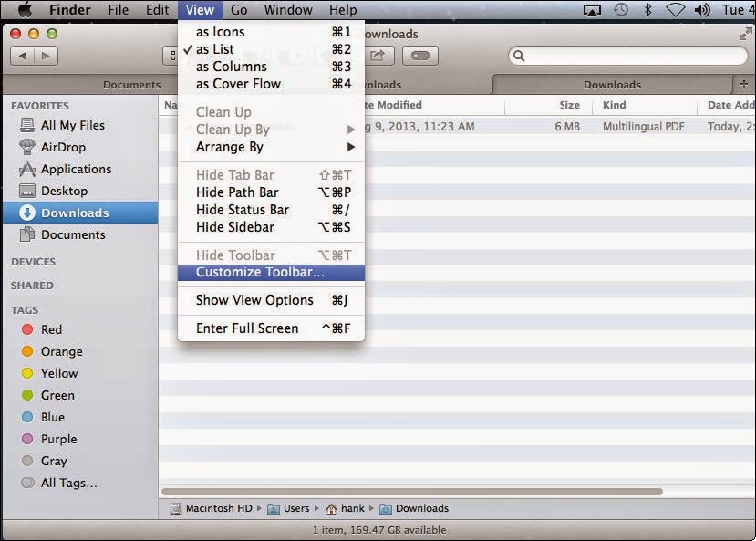Click the full screen arrows icon
The image size is (756, 541).
pyautogui.click(x=745, y=34)
